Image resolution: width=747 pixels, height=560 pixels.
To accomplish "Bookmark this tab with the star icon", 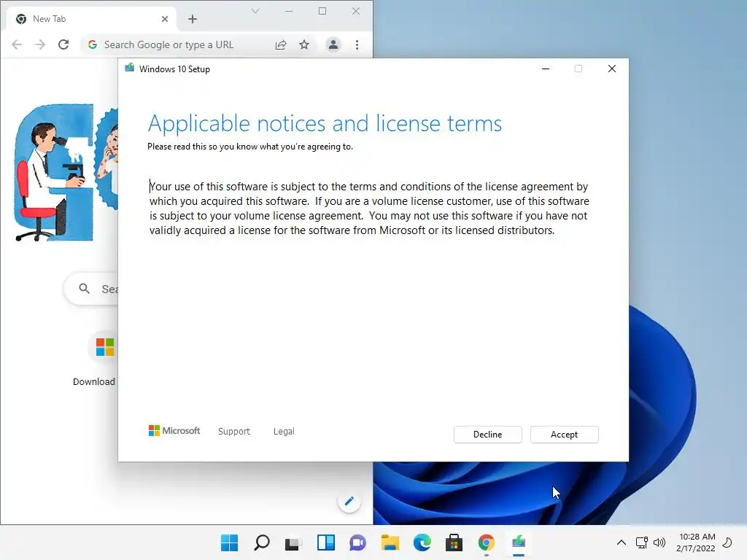I will coord(304,44).
